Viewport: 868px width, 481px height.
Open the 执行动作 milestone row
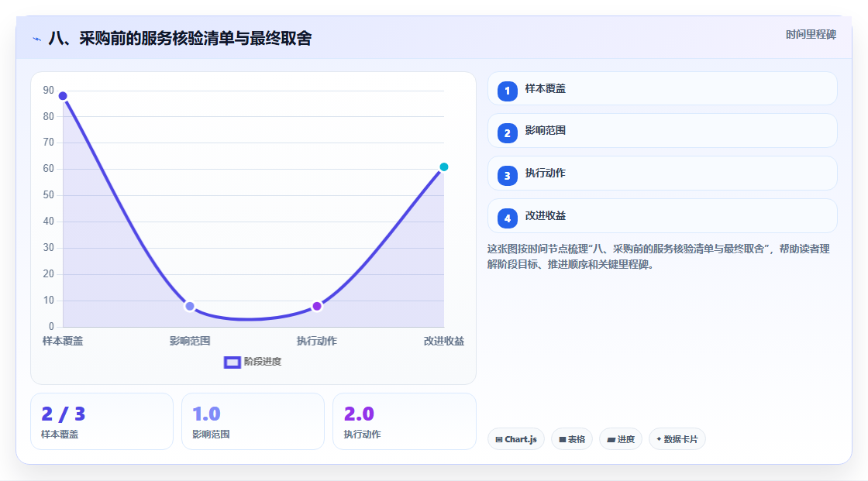coord(662,174)
